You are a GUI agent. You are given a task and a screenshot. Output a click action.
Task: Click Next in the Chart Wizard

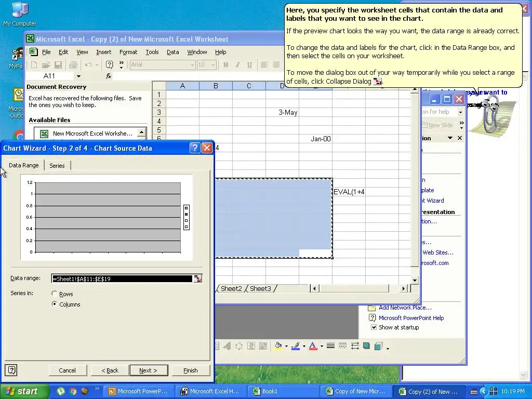coord(149,370)
